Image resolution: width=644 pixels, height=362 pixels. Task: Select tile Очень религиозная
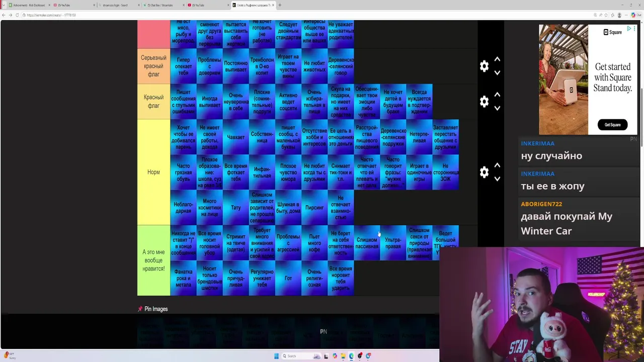(314, 278)
